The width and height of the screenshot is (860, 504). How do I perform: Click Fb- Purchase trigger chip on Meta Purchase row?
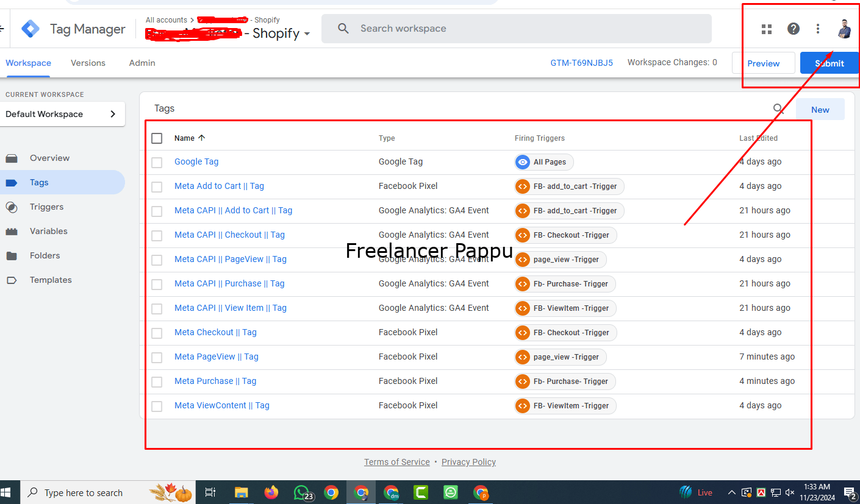click(x=565, y=382)
